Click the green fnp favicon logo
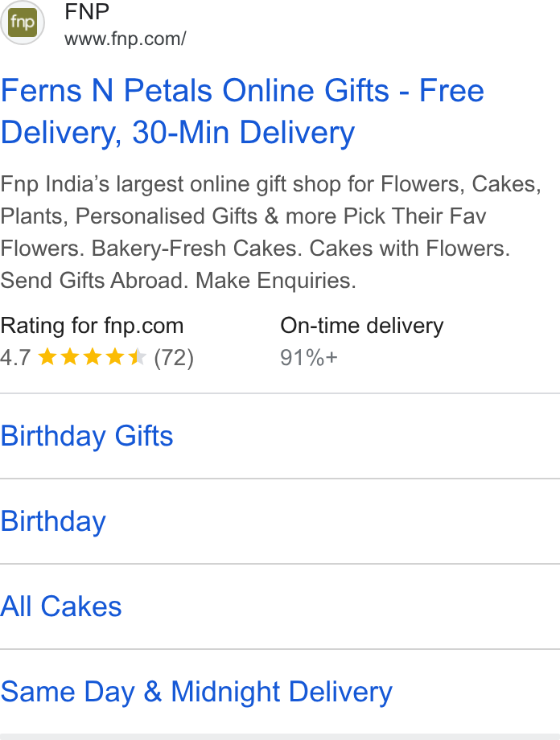Screen dimensions: 560x740 tap(23, 23)
